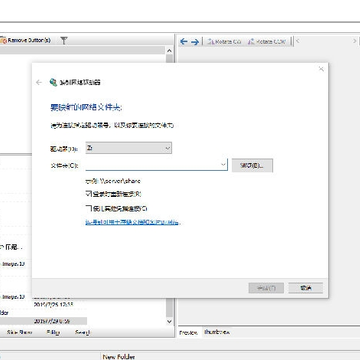This screenshot has width=360, height=360.
Task: Toggle the connect using different credentials checkbox
Action: (88, 208)
